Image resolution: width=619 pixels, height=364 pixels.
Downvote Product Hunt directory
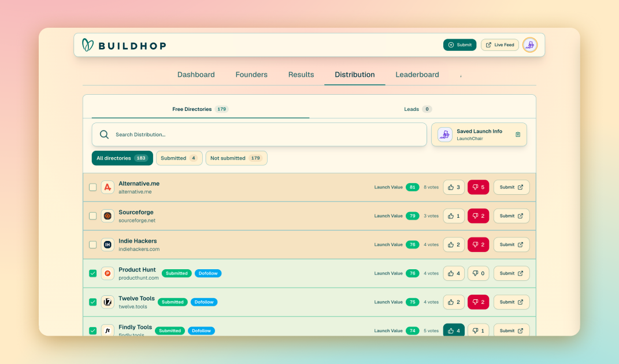click(x=479, y=273)
